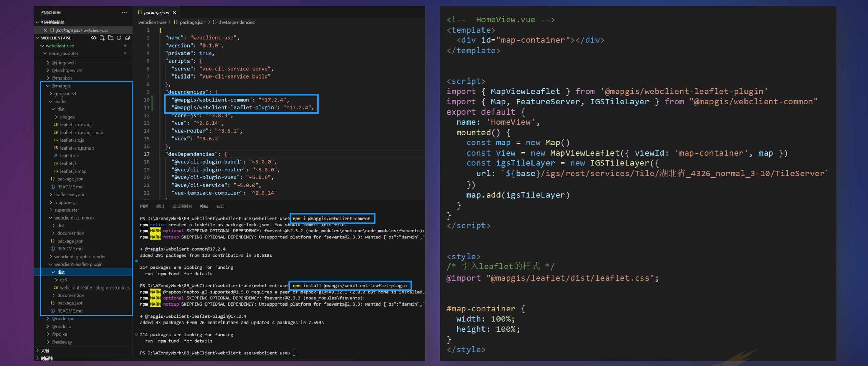Image resolution: width=868 pixels, height=366 pixels.
Task: Open leaflet-src.esm.js file
Action: pyautogui.click(x=77, y=125)
